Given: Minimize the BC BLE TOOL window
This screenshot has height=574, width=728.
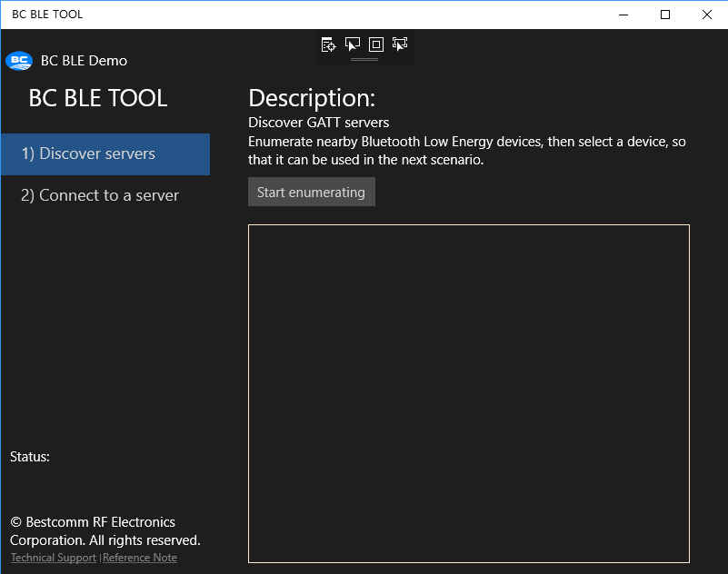Looking at the screenshot, I should (623, 15).
